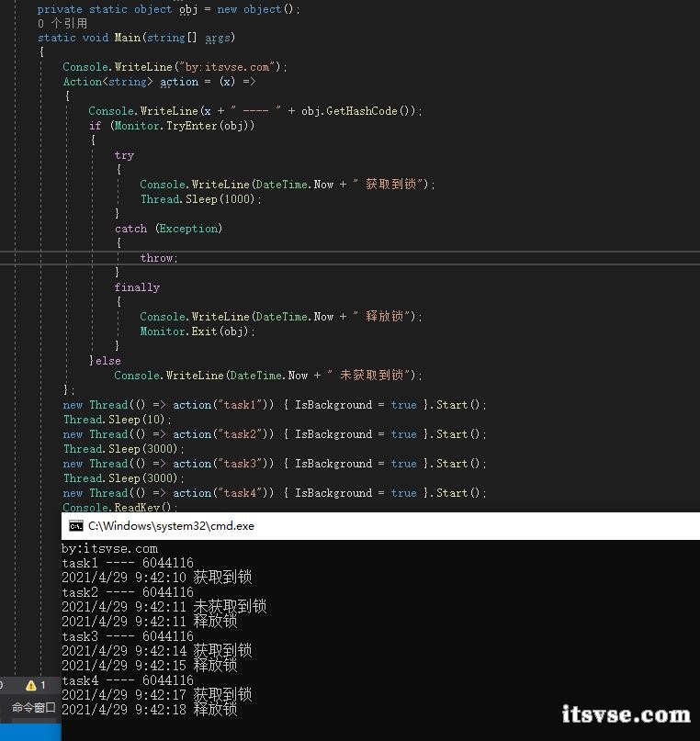Open the 命令窗口 tab

point(33,708)
